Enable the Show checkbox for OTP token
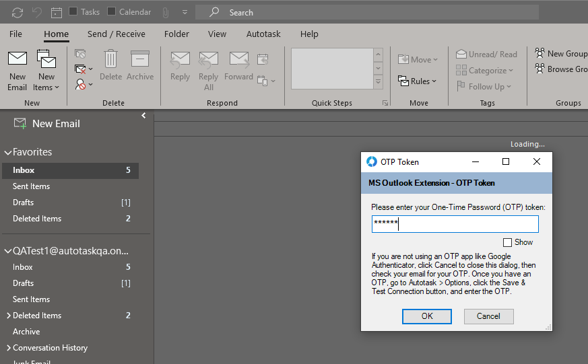Screen dimensions: 588x364 tap(508, 242)
